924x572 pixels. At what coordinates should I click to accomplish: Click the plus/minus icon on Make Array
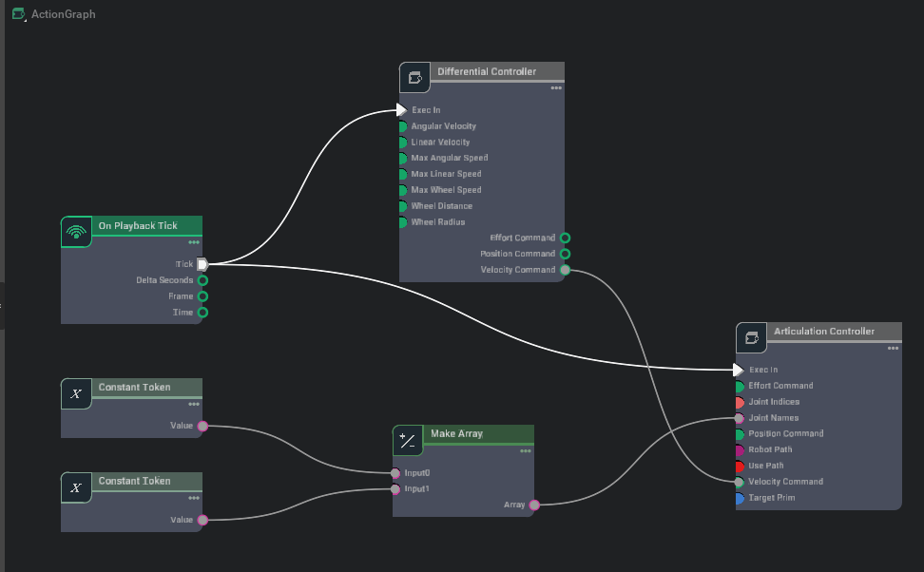(x=407, y=439)
